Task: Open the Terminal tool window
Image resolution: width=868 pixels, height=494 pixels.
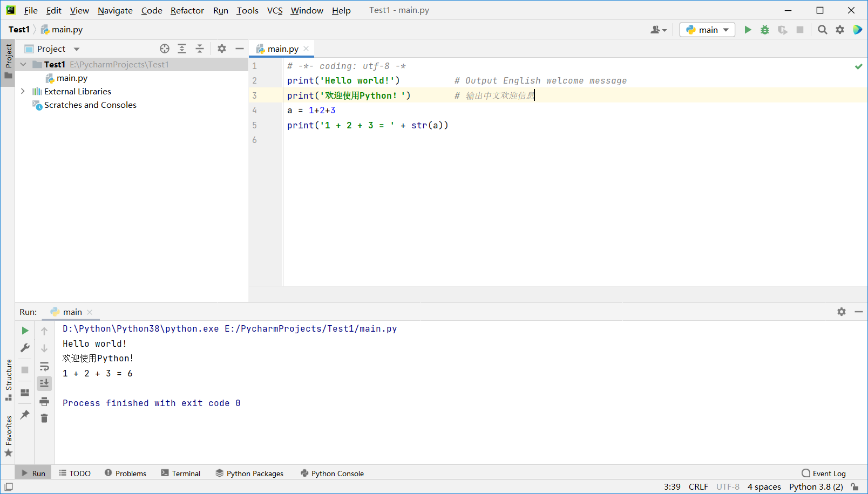Action: 181,473
